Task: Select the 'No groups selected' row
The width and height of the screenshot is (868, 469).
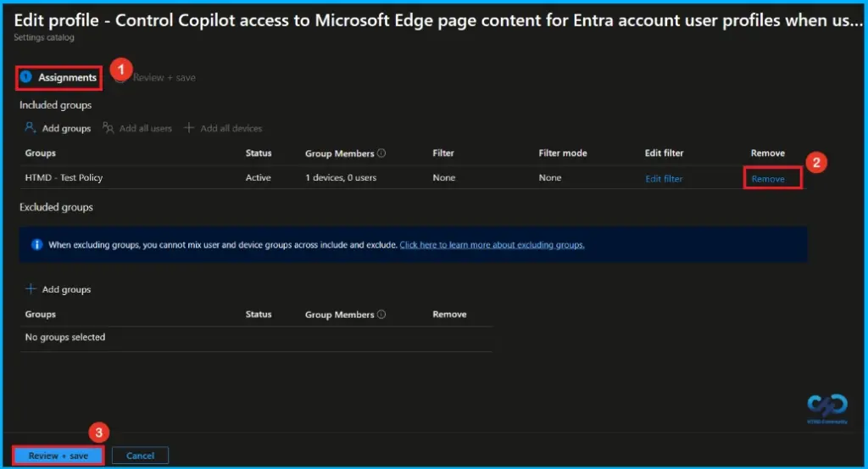Action: 256,338
